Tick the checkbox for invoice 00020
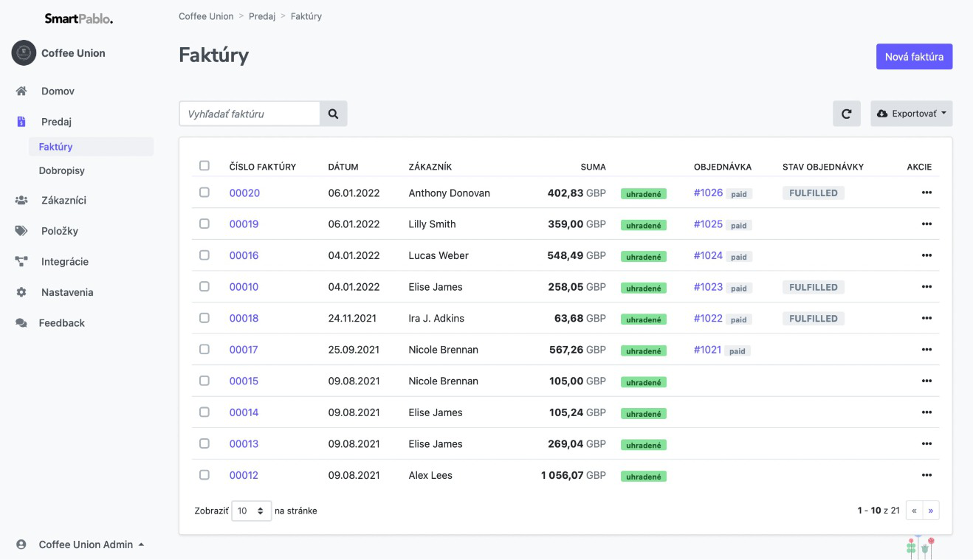973x560 pixels. pyautogui.click(x=204, y=193)
